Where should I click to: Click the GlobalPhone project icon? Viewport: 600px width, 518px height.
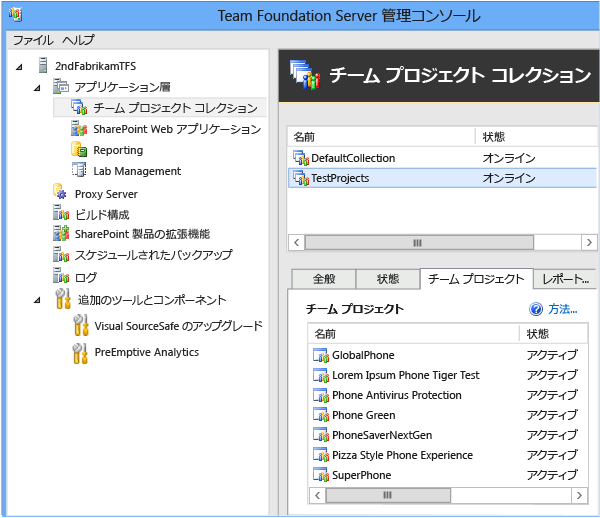[x=321, y=355]
